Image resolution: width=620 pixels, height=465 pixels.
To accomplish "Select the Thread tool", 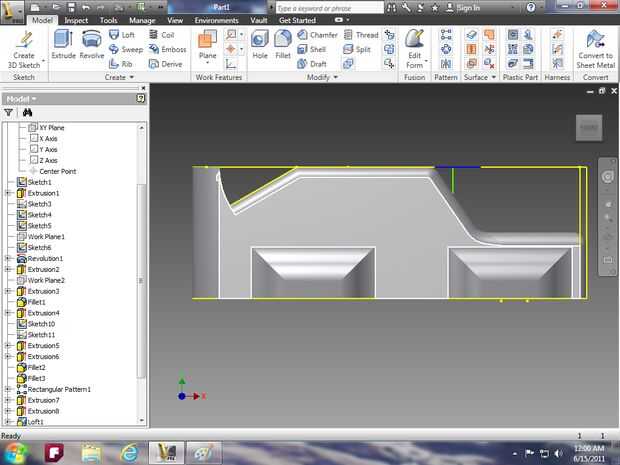I will coord(361,35).
